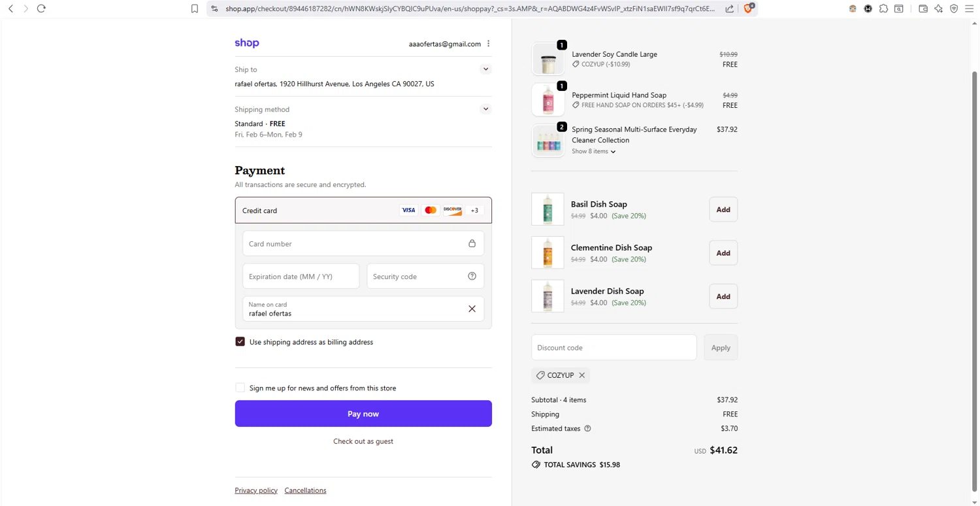Click TOTAL SAVINGS $15.98 text
The width and height of the screenshot is (980, 506).
tap(582, 465)
